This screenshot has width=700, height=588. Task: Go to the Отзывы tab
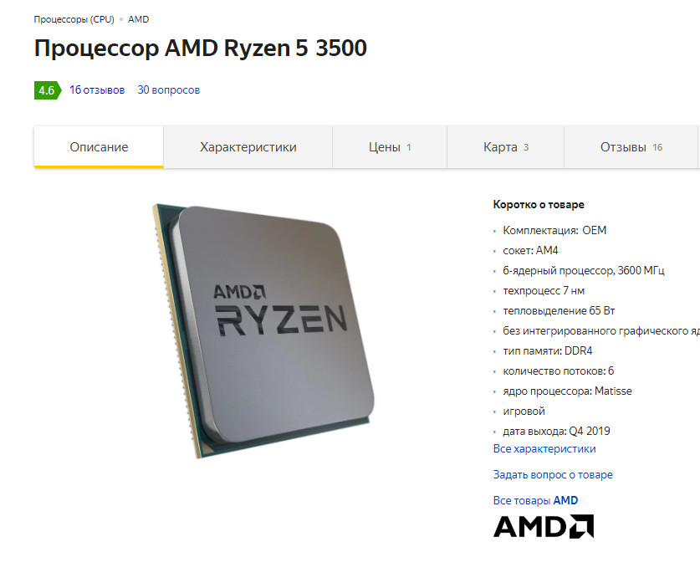631,147
